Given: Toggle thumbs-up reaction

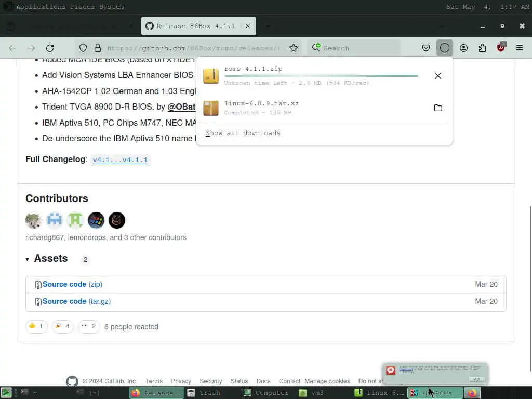Looking at the screenshot, I should pos(37,326).
